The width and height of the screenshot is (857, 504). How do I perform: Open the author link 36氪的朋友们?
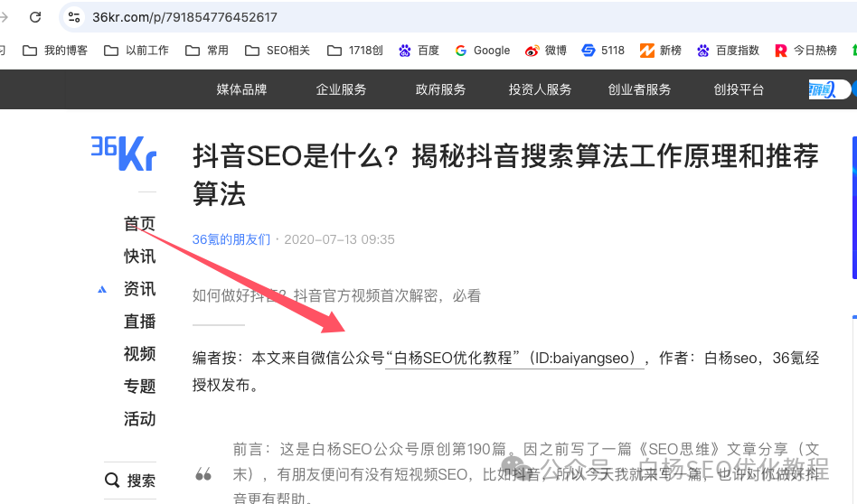(x=231, y=239)
